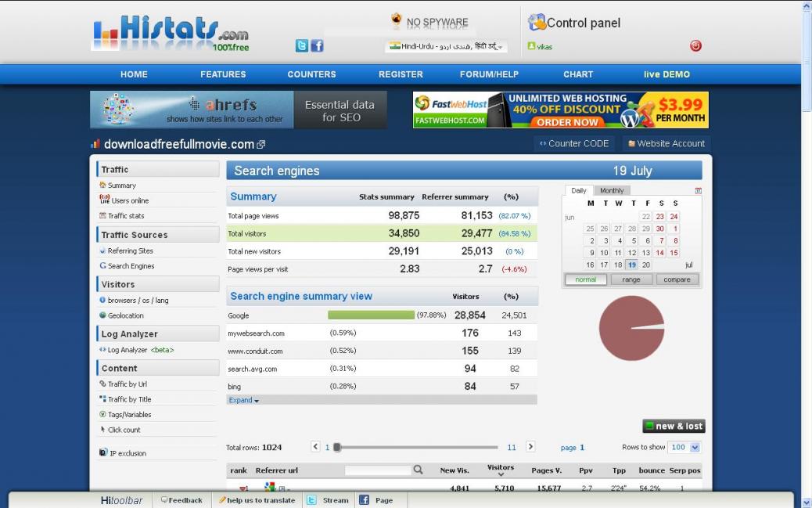
Task: Click the ahrefs SEO banner
Action: coord(239,110)
